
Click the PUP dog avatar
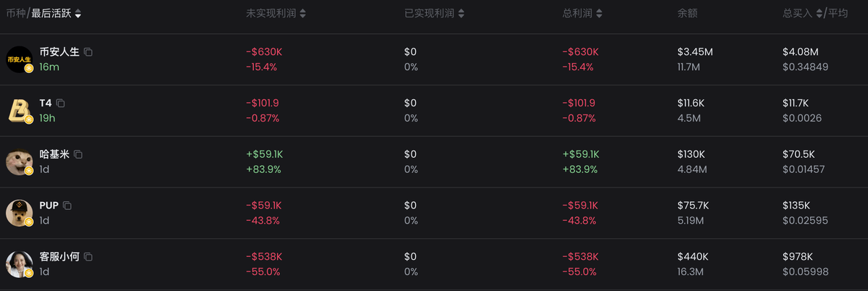click(x=19, y=213)
